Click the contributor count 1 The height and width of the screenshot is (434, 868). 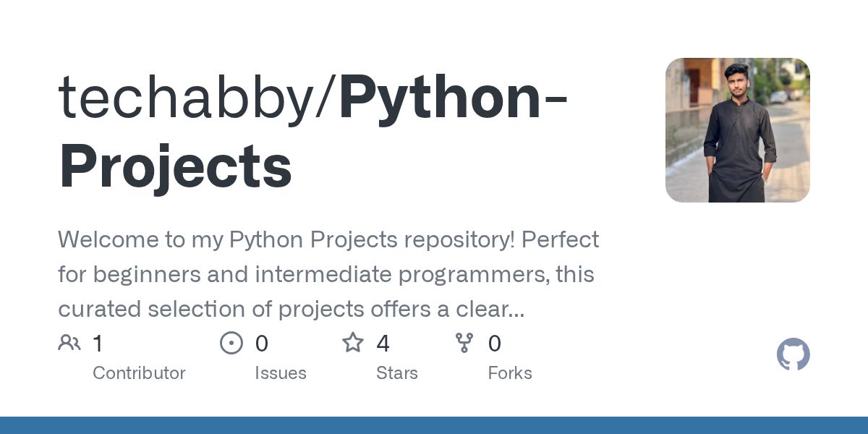point(98,344)
